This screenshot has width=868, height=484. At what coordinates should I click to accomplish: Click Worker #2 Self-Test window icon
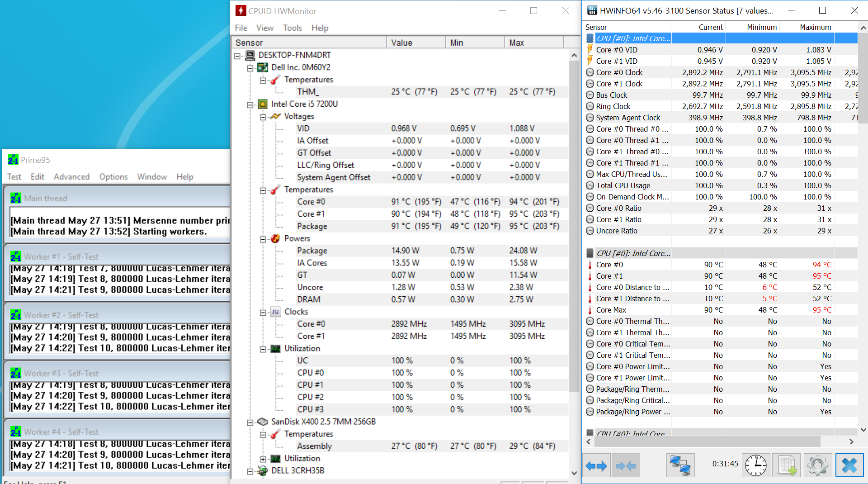16,315
